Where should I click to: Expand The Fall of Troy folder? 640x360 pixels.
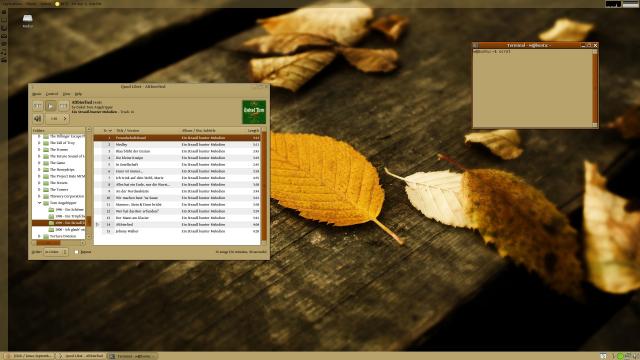39,143
